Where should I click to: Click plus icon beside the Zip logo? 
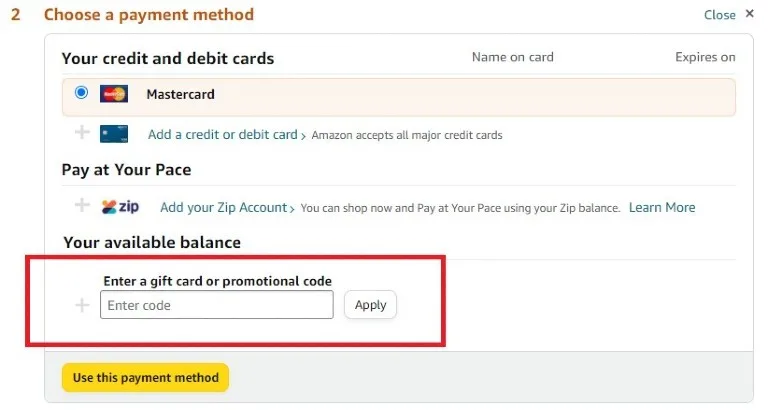pos(82,206)
